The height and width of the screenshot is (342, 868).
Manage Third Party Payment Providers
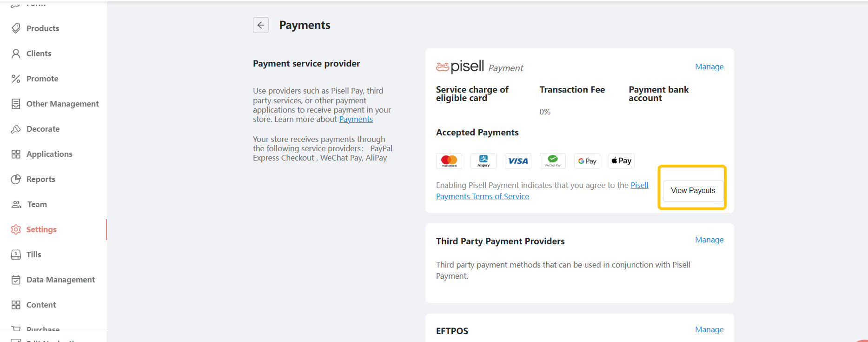pos(709,240)
